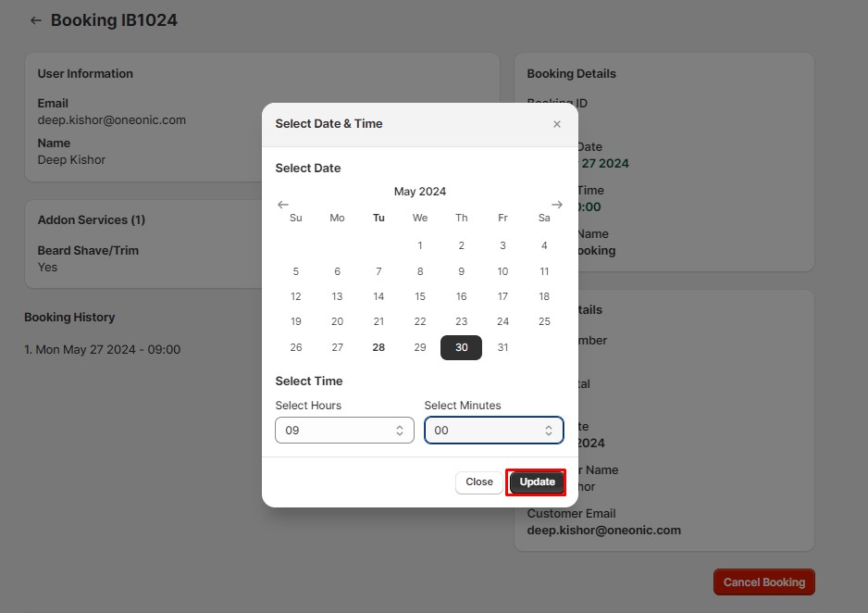Click the Close button in dialog footer
The width and height of the screenshot is (868, 613).
click(x=479, y=482)
